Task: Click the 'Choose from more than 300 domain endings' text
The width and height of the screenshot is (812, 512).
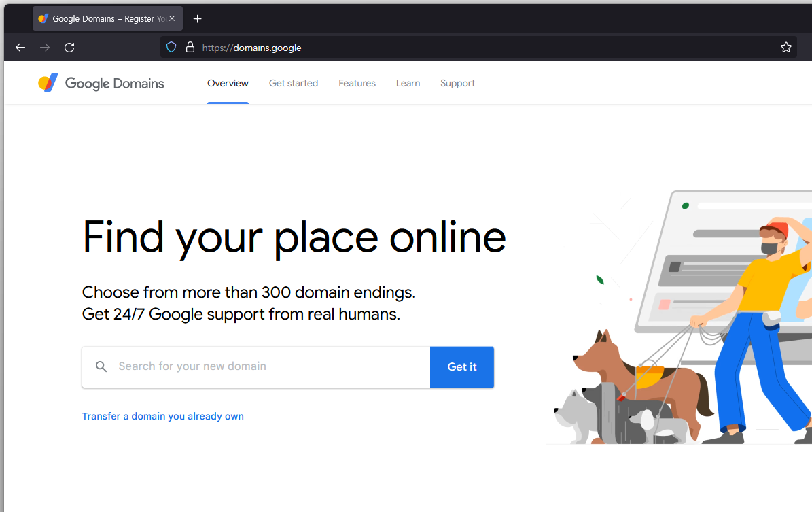Action: 249,293
